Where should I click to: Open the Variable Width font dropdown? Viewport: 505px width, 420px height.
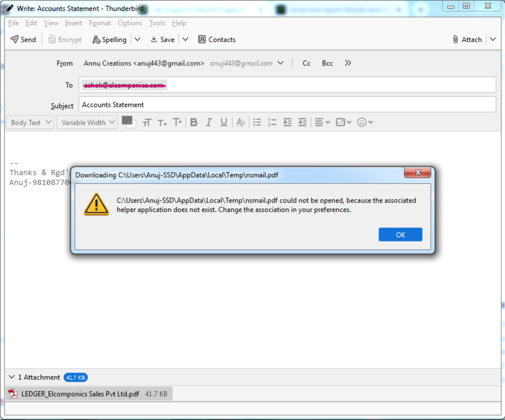coord(87,123)
